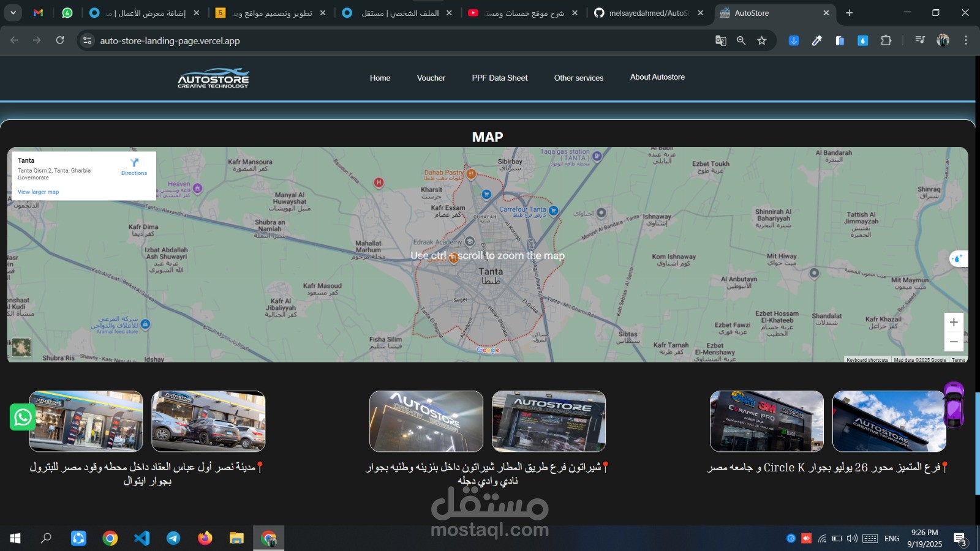Image resolution: width=980 pixels, height=551 pixels.
Task: Open Keyboard shortcuts on the map
Action: coord(867,360)
